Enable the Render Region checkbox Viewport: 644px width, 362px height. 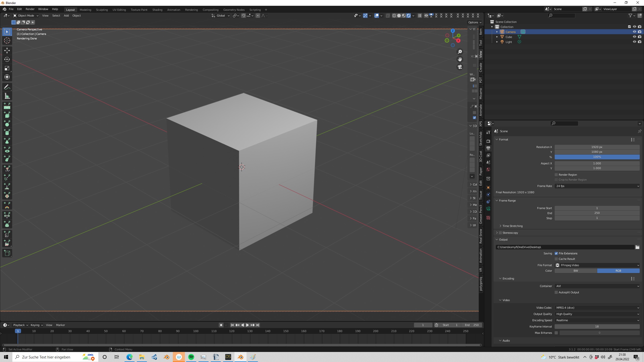(x=556, y=175)
